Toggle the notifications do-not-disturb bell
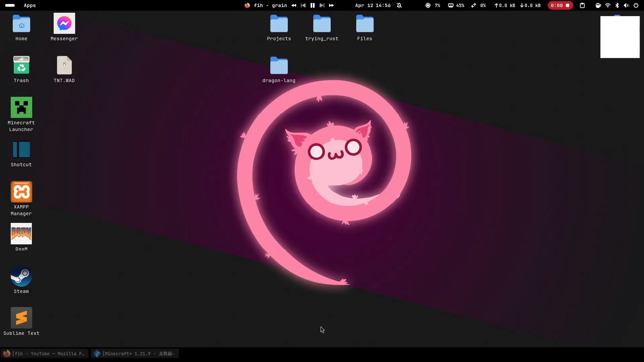Image resolution: width=644 pixels, height=362 pixels. 399,5
